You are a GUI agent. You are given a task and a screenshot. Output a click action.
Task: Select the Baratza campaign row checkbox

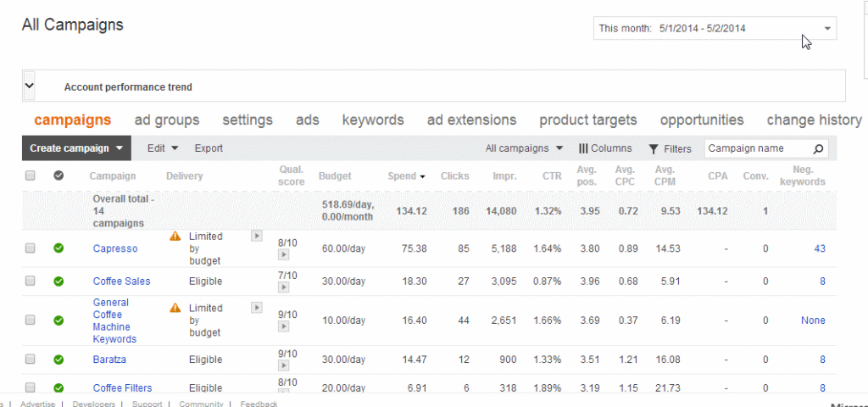pyautogui.click(x=31, y=360)
